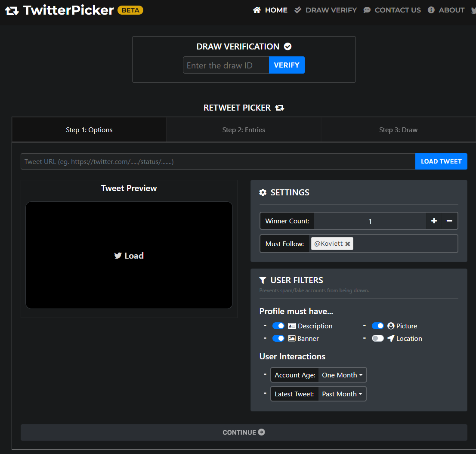Click the 'SETTINGS' heading text

290,192
